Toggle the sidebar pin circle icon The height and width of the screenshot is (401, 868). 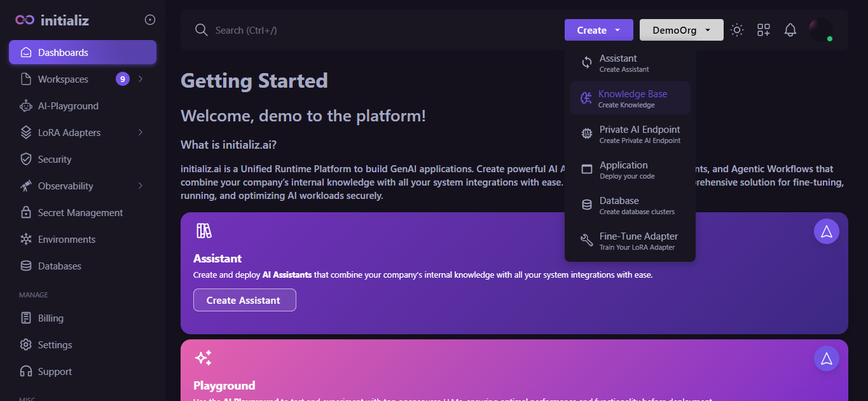click(150, 20)
